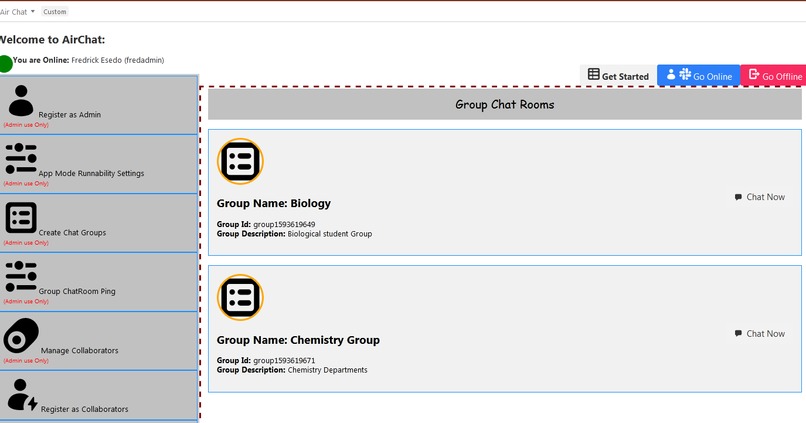
Task: Click the Chemistry Group round avatar icon
Action: pos(240,298)
